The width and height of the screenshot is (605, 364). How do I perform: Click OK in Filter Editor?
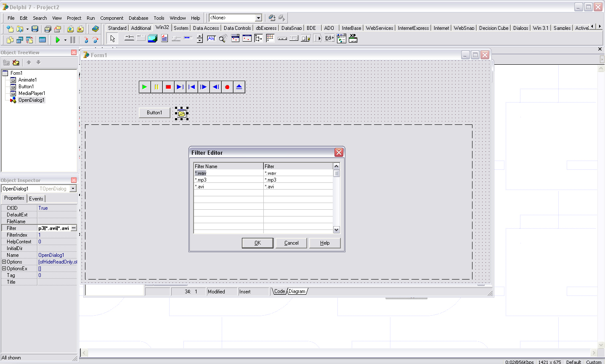pos(257,243)
